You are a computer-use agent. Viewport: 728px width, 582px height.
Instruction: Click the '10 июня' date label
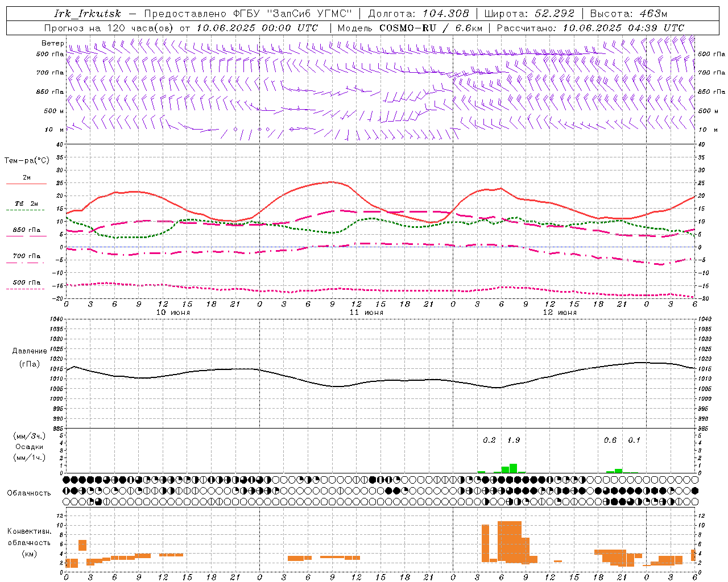(x=173, y=313)
